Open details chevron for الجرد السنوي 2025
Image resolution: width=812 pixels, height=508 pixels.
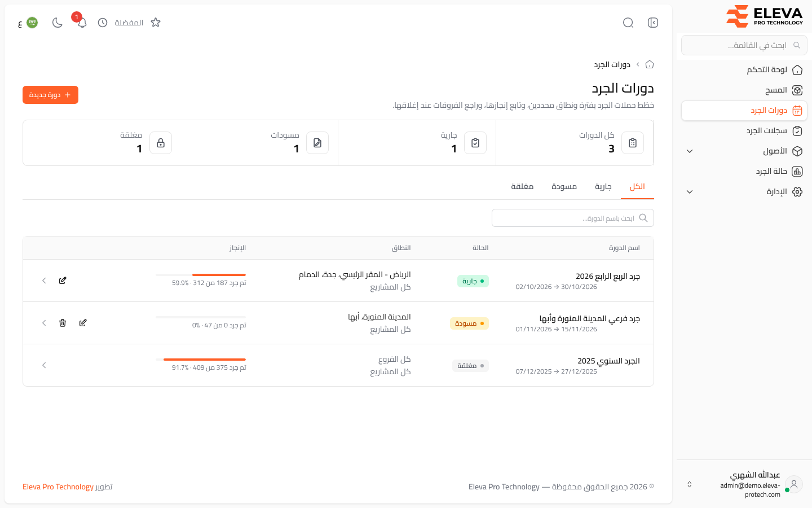coord(44,365)
